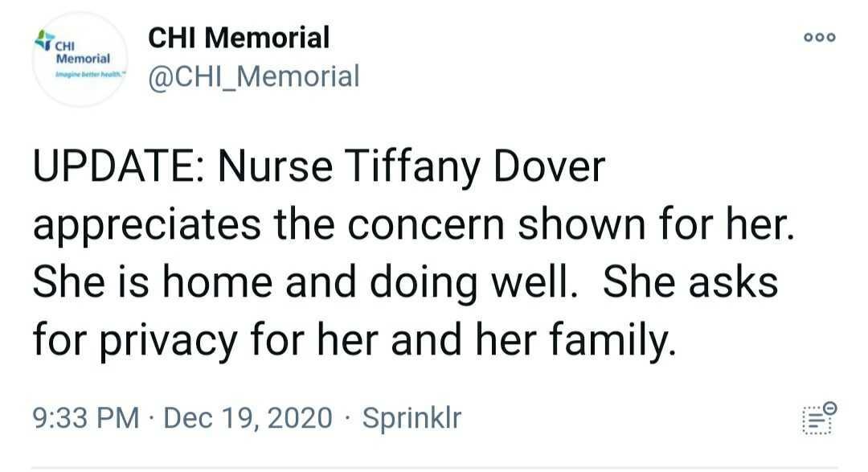Click the dotted list icon beside Sprinklr
Image resolution: width=868 pixels, height=472 pixels.
coord(817,421)
